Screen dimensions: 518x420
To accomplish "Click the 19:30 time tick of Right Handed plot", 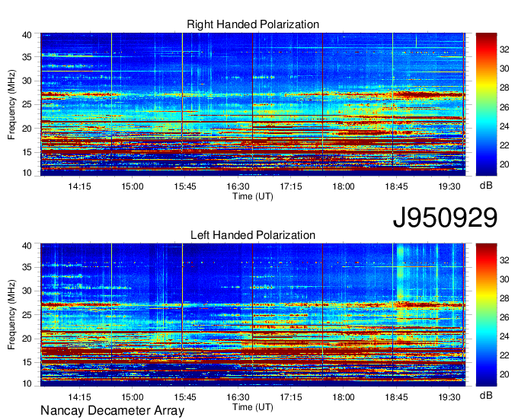I will pos(449,186).
